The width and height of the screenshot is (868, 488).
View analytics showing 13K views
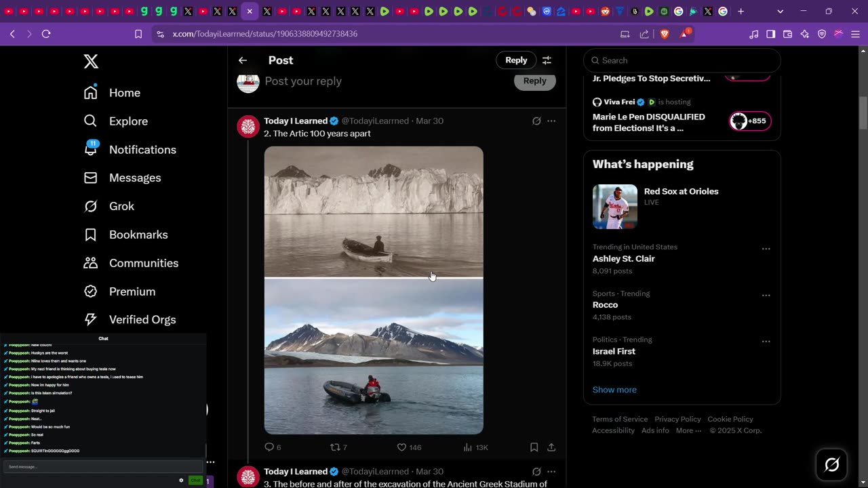[475, 447]
